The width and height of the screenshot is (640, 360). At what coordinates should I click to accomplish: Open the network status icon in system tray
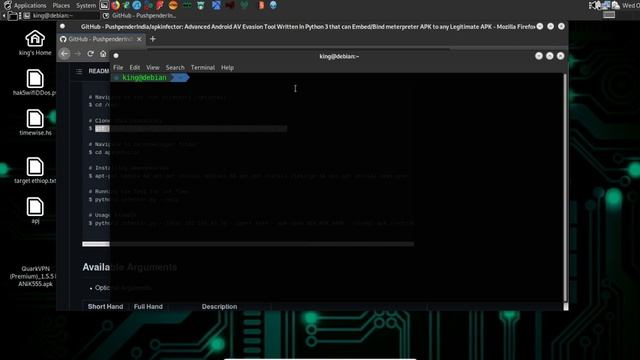[x=606, y=5]
